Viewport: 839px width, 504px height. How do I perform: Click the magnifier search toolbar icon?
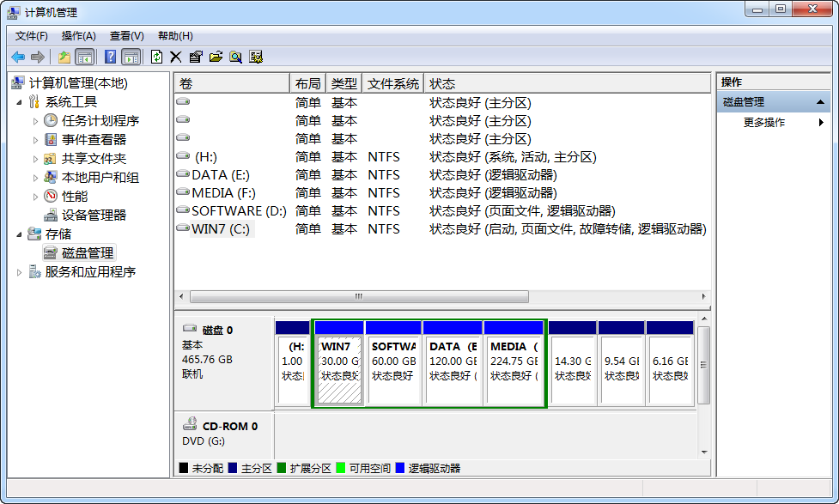point(235,57)
